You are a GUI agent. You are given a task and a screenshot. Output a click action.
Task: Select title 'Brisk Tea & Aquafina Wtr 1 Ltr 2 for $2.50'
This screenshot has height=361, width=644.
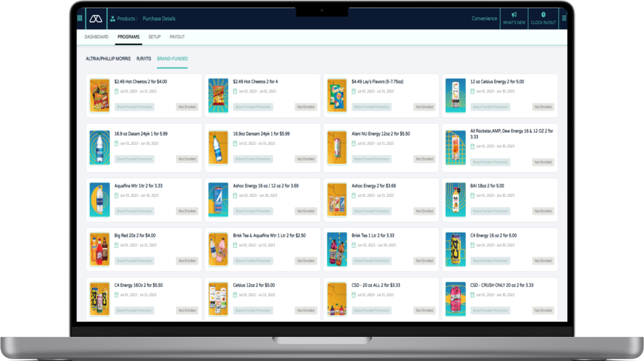(x=269, y=235)
